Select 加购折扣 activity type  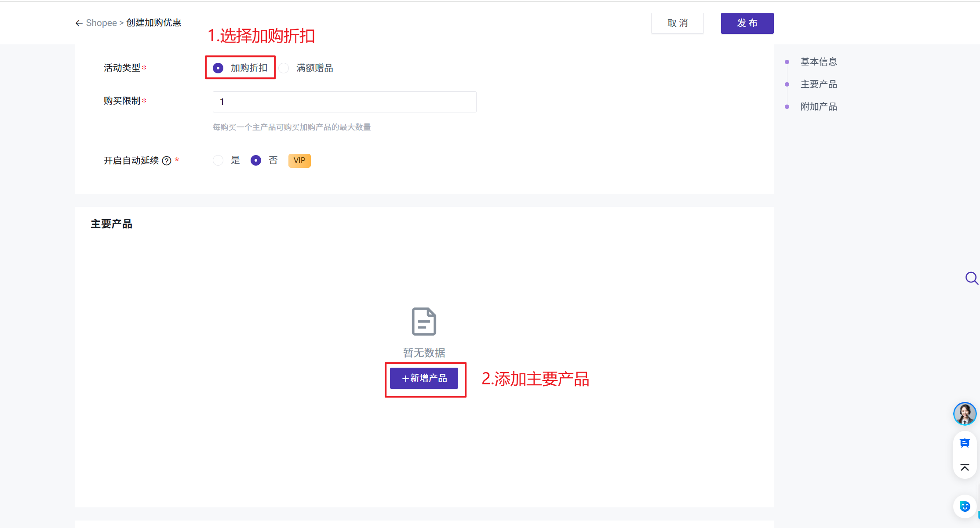tap(218, 68)
